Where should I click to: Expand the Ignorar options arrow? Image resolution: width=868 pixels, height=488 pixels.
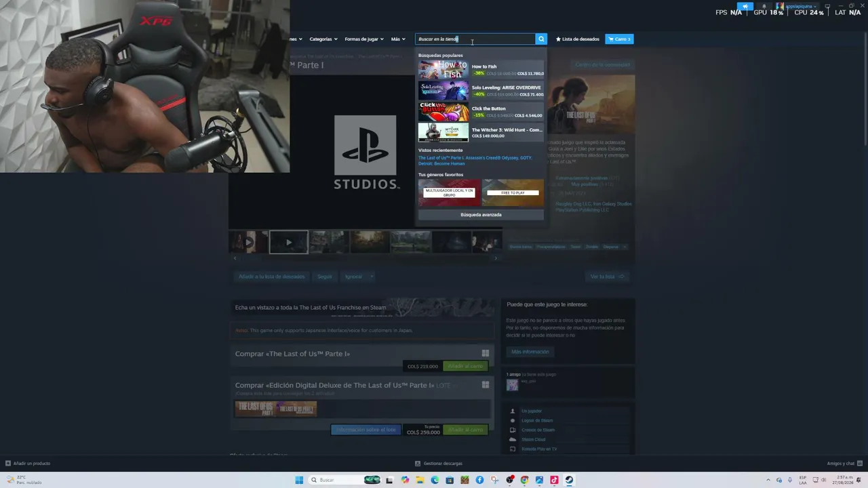[x=372, y=277]
